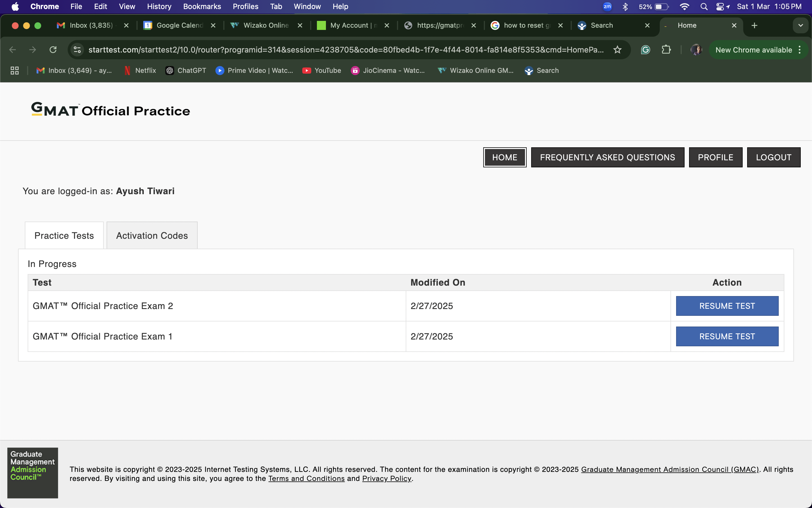Open the Prime Video bookmark

coord(254,71)
